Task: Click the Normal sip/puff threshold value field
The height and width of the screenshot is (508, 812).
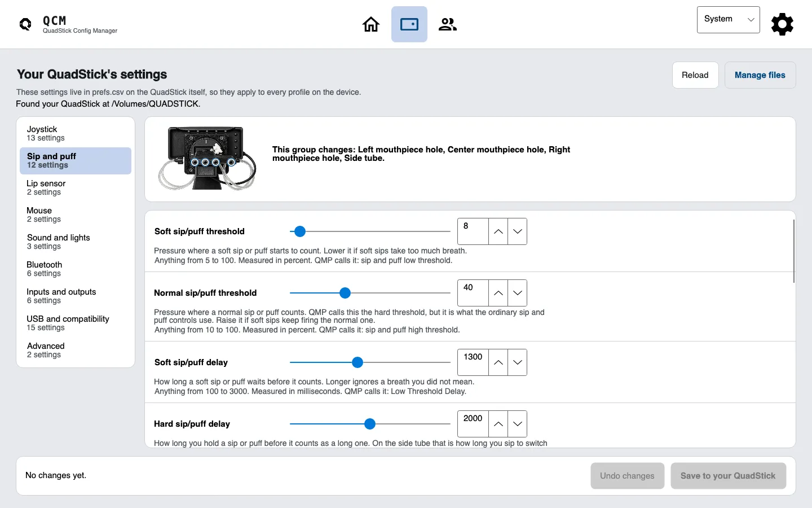Action: [473, 293]
